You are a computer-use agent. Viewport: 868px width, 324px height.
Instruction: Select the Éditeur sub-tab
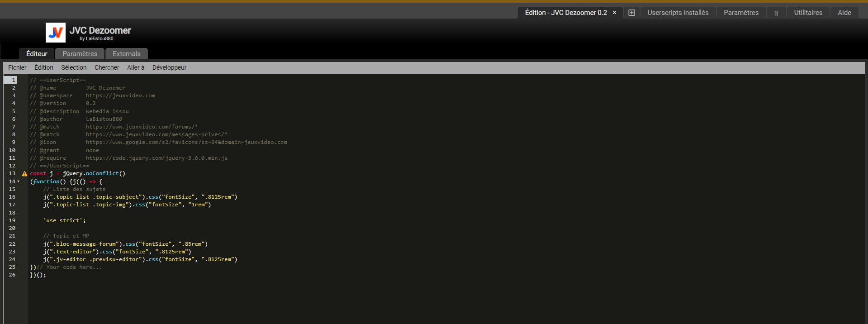[37, 54]
